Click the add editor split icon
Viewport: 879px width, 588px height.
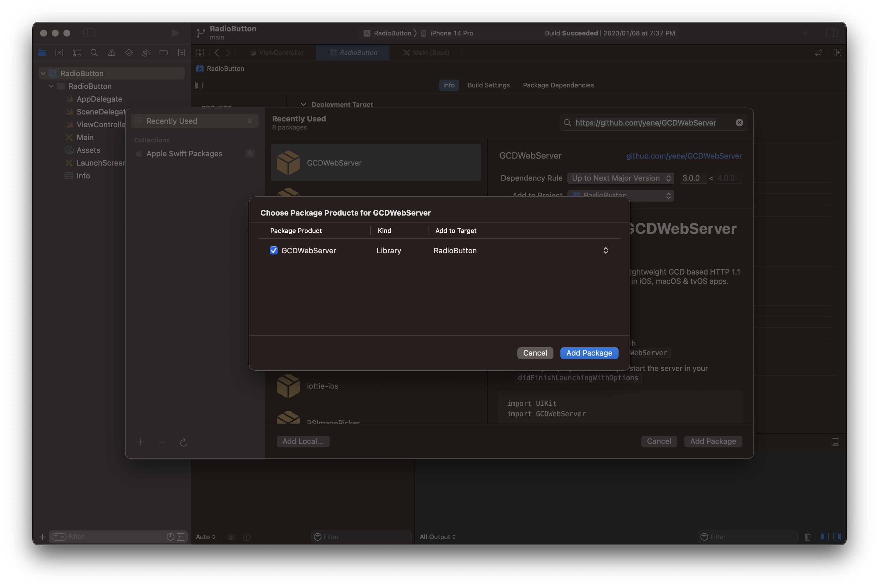click(x=837, y=53)
